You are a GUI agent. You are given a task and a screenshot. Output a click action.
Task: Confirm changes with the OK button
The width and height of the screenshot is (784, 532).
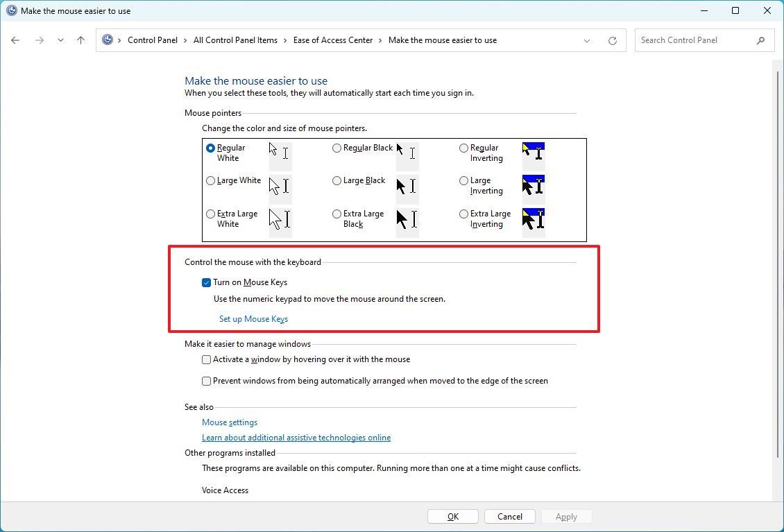click(452, 516)
